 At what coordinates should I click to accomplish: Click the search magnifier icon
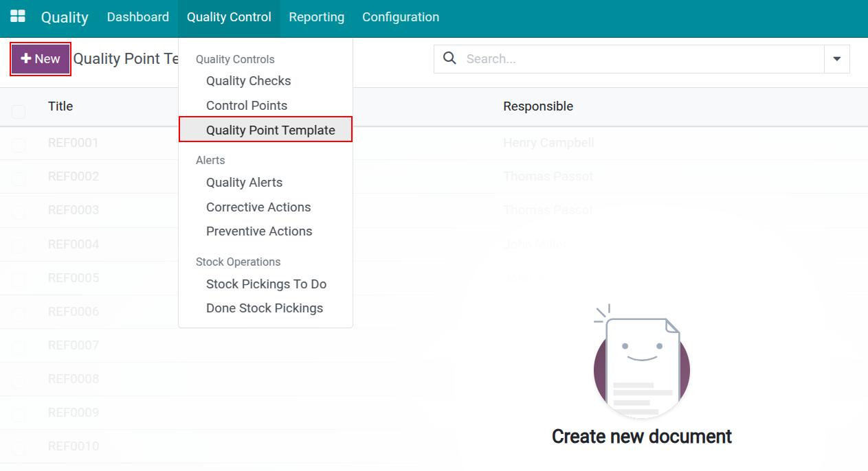coord(449,58)
